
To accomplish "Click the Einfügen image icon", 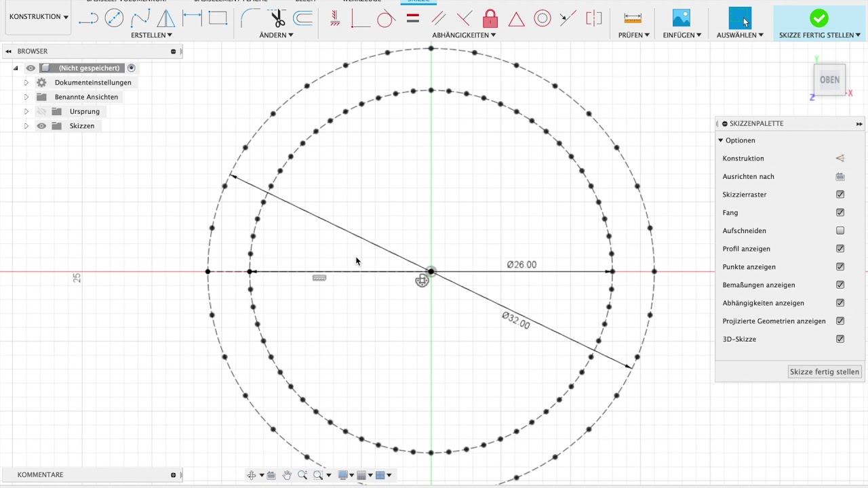I will pos(682,18).
